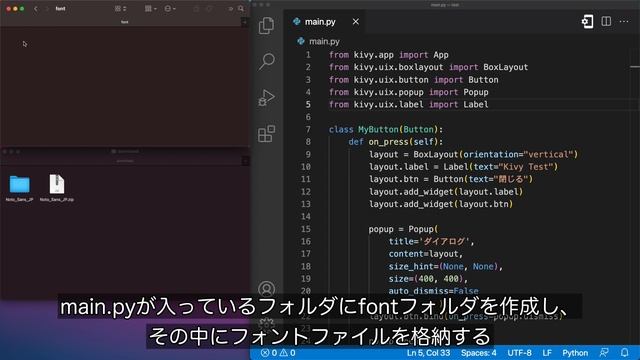Click the "閉じる" string on line 11
The height and width of the screenshot is (360, 640).
click(511, 179)
